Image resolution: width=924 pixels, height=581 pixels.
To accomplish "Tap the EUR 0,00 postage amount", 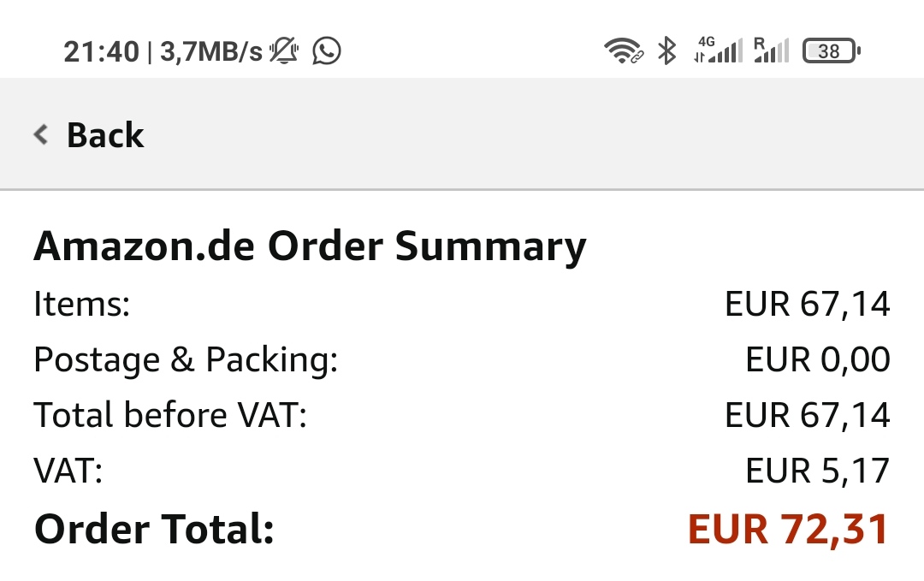I will [x=817, y=359].
